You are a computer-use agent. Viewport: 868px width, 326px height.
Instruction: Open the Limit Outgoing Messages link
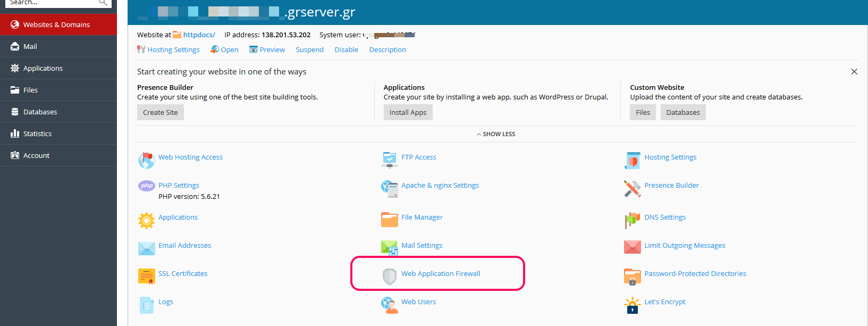coord(685,245)
